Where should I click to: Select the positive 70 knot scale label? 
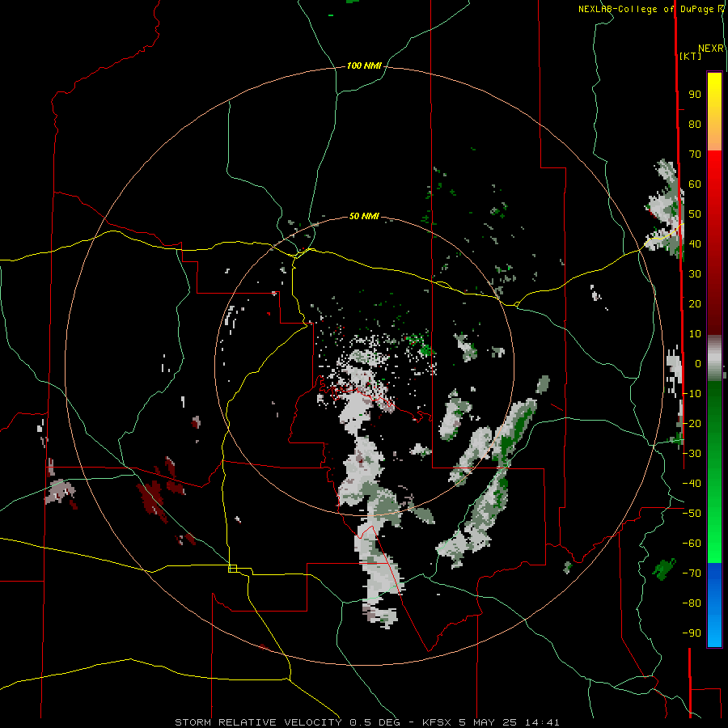(695, 154)
